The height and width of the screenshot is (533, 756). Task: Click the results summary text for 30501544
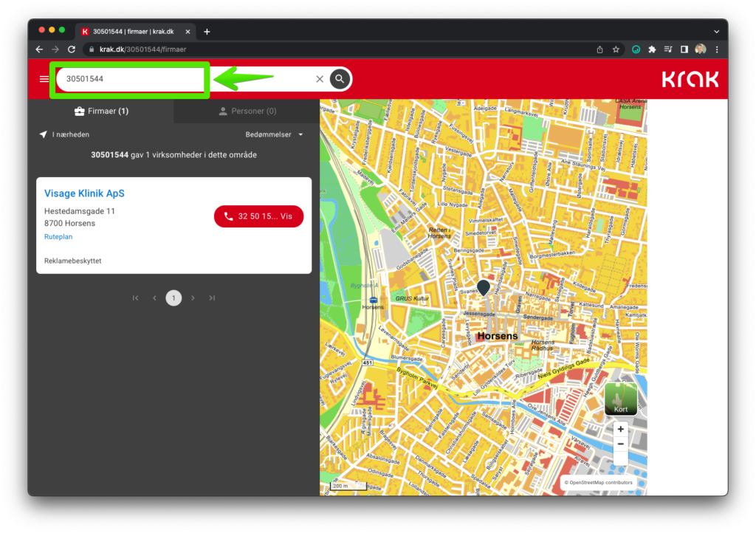point(173,155)
